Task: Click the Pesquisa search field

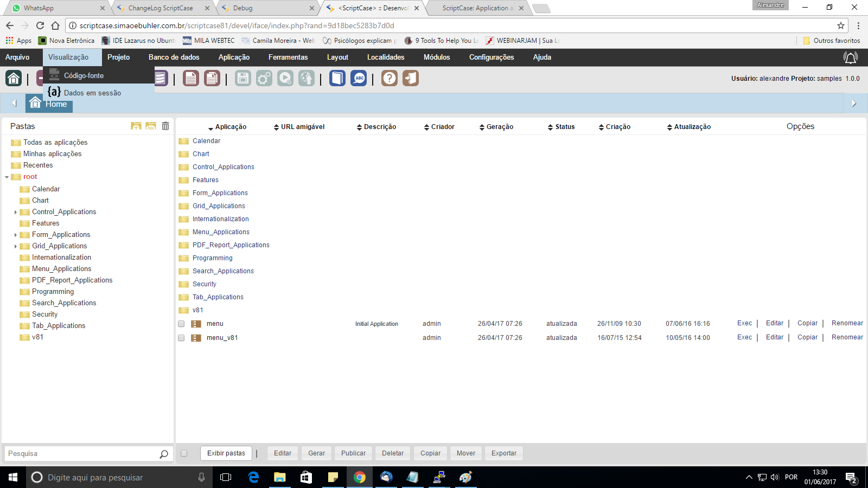Action: click(x=81, y=454)
